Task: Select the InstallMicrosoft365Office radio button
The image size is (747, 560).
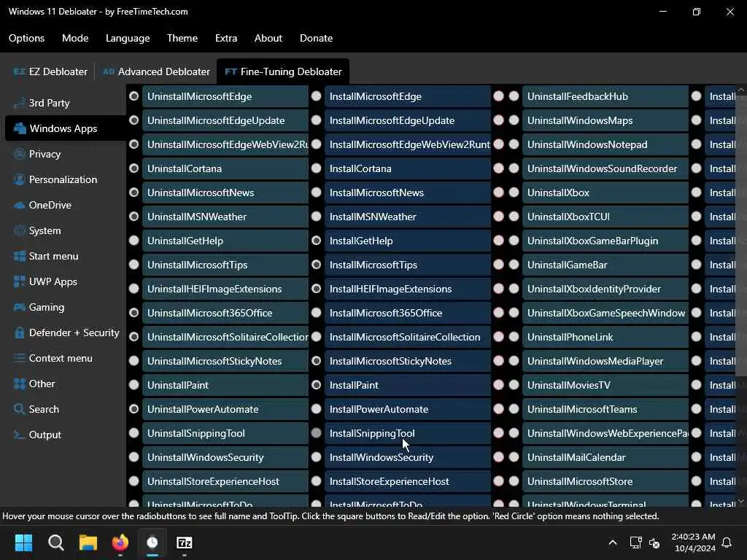Action: (317, 312)
